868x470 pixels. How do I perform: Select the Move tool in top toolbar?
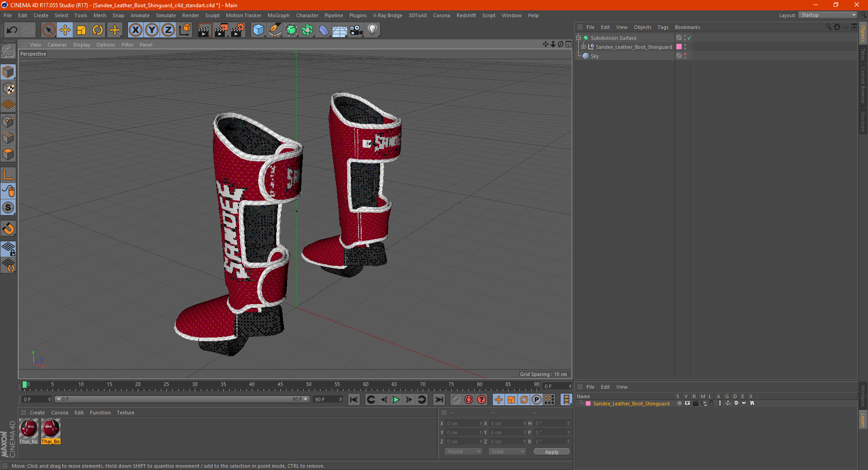coord(65,30)
